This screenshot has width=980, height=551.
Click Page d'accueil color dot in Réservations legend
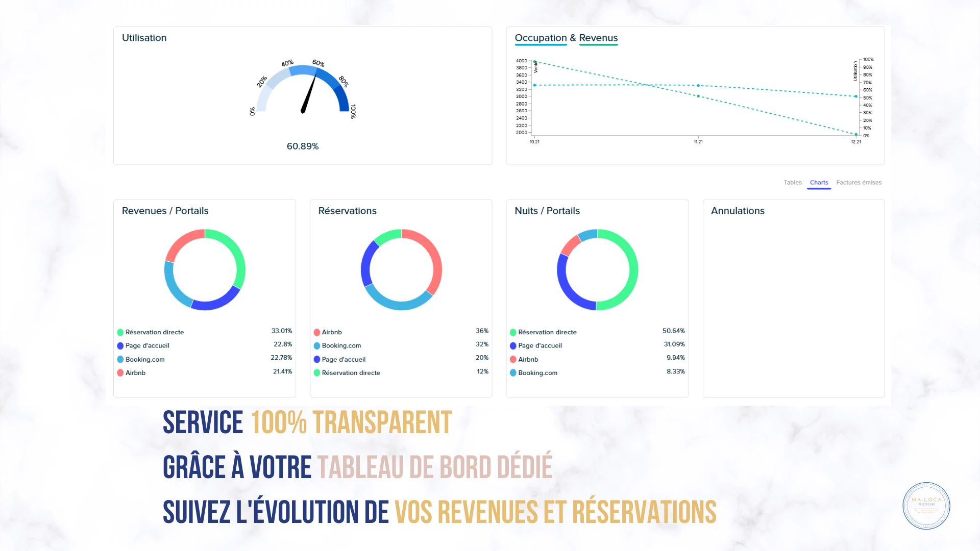317,359
